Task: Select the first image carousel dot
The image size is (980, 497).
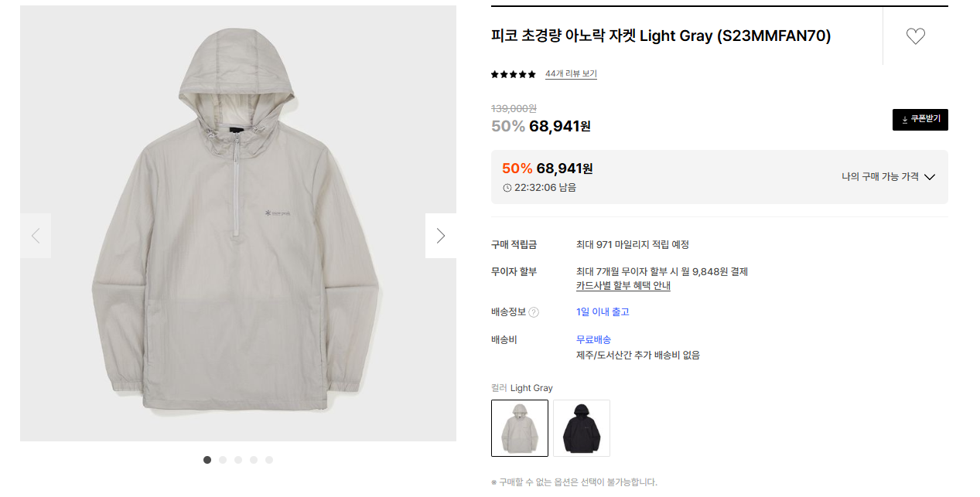Action: click(x=207, y=460)
